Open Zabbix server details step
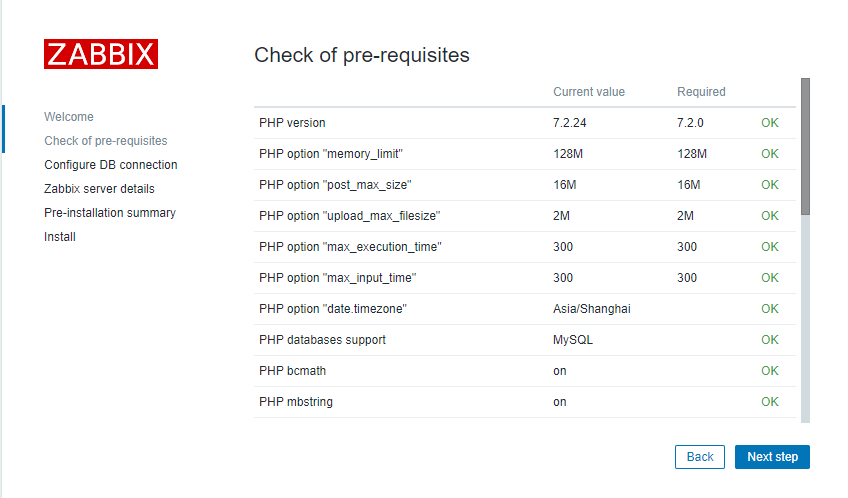The image size is (848, 498). coord(99,189)
